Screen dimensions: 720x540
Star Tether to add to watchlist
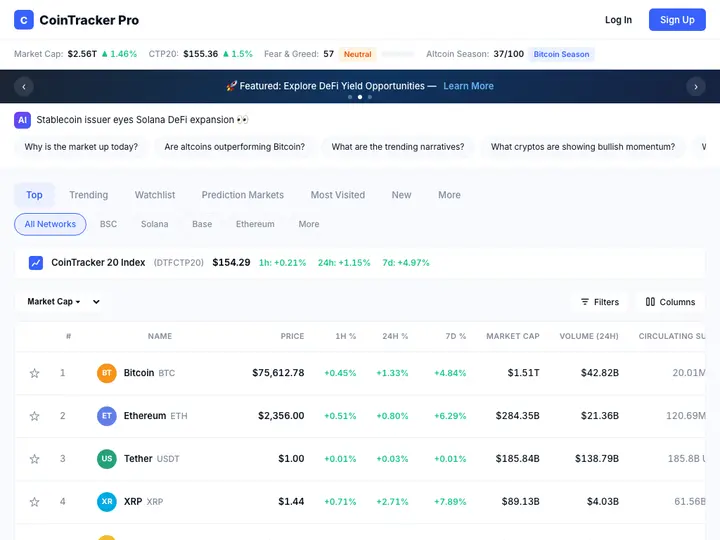coord(34,459)
